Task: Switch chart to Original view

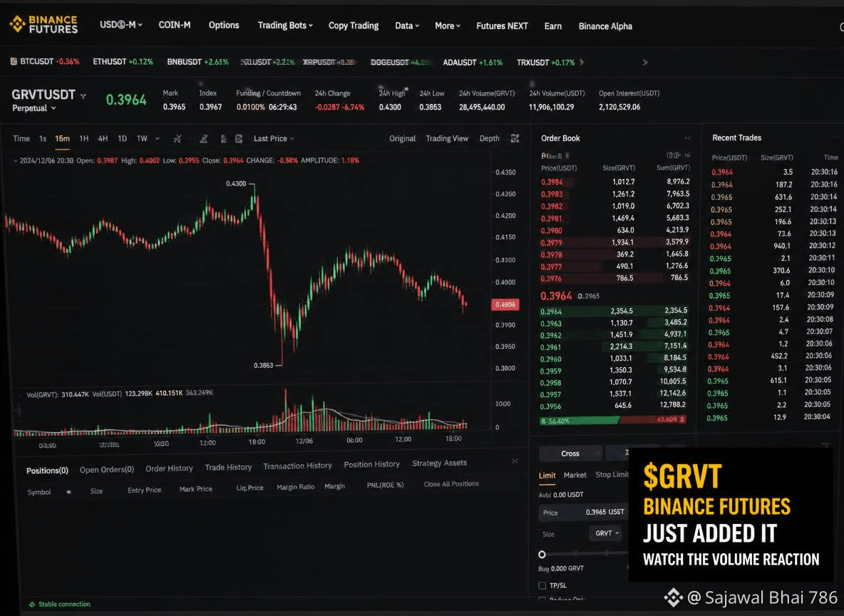Action: 403,138
